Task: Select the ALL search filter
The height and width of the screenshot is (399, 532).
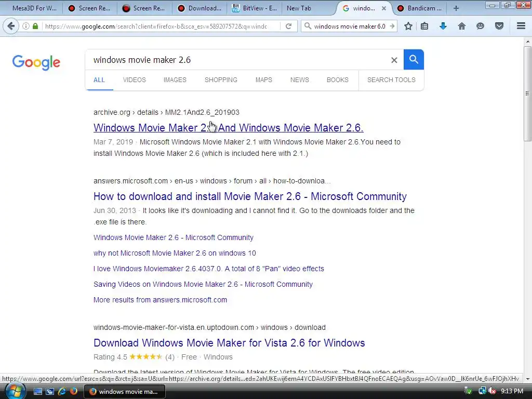Action: (99, 80)
